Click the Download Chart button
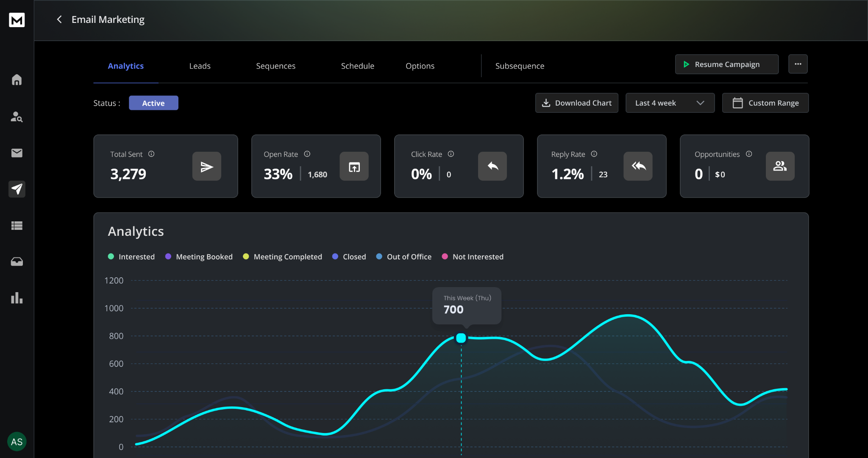The image size is (868, 458). pyautogui.click(x=576, y=103)
